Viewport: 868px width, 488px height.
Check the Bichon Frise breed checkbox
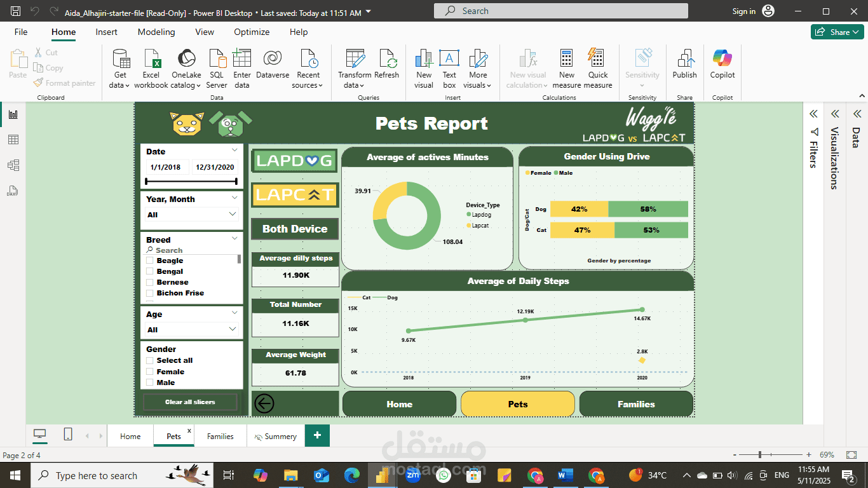[150, 293]
